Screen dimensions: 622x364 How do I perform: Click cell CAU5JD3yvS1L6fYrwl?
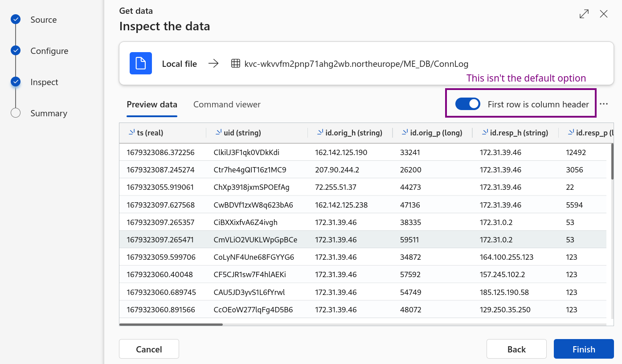[x=249, y=292]
